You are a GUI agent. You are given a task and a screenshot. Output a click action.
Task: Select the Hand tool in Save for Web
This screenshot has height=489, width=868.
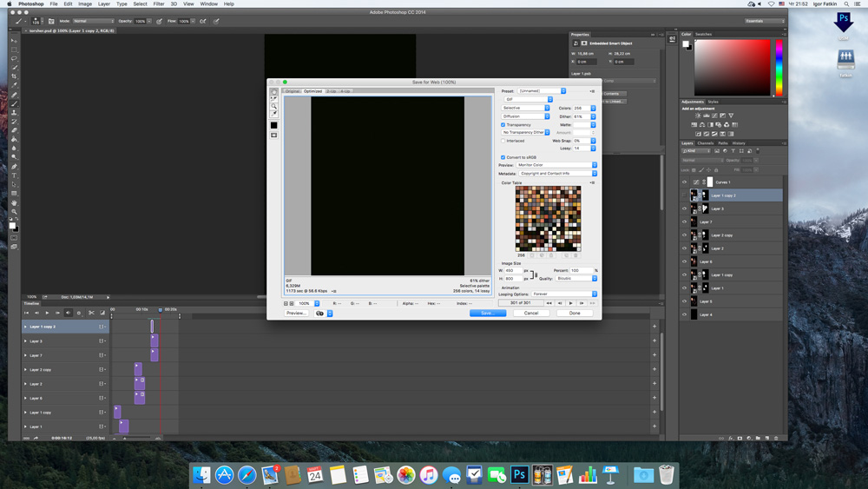[x=274, y=92]
